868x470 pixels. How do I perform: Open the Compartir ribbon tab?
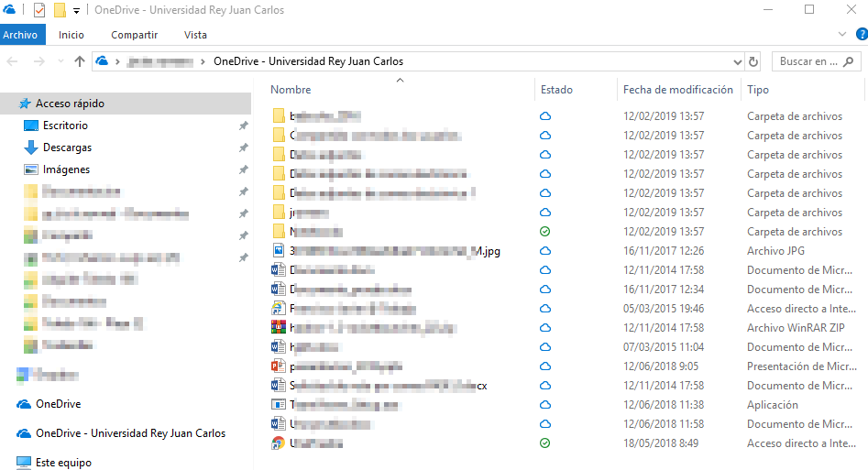(134, 35)
